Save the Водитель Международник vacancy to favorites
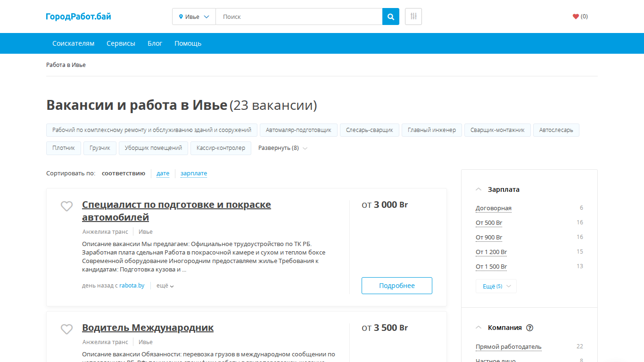The width and height of the screenshot is (644, 362). 67,329
